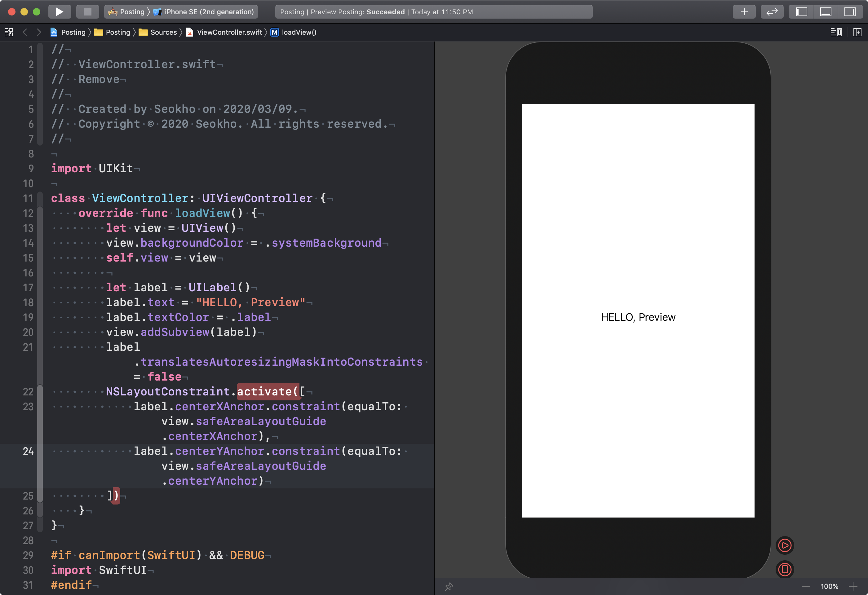Viewport: 868px width, 595px height.
Task: Select Sources folder in jump bar
Action: pos(163,32)
